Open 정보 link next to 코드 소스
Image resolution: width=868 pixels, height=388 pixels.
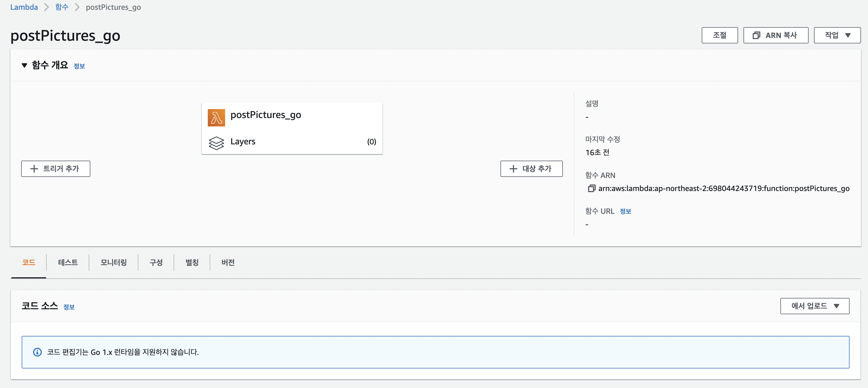(69, 307)
